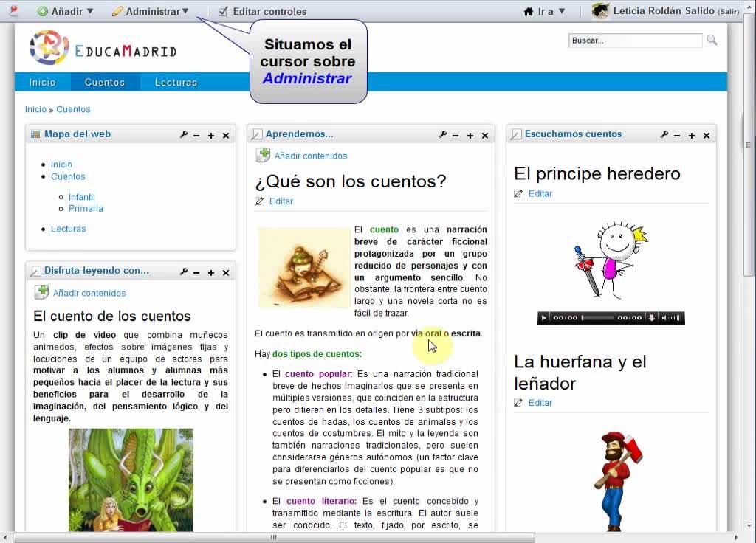Maximize the Aprendemos portlet
This screenshot has height=543, width=756.
coord(470,136)
